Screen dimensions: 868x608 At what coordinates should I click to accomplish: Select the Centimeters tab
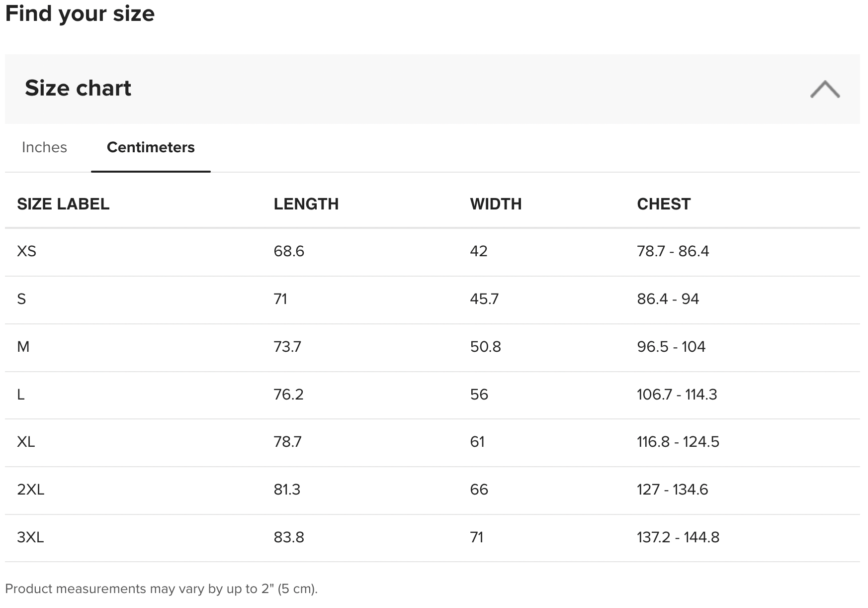pyautogui.click(x=151, y=147)
